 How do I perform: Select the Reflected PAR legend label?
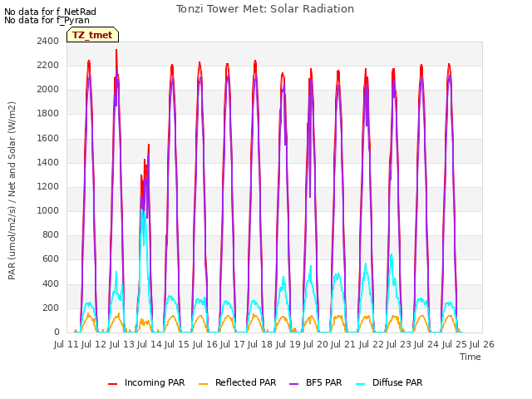(x=246, y=382)
